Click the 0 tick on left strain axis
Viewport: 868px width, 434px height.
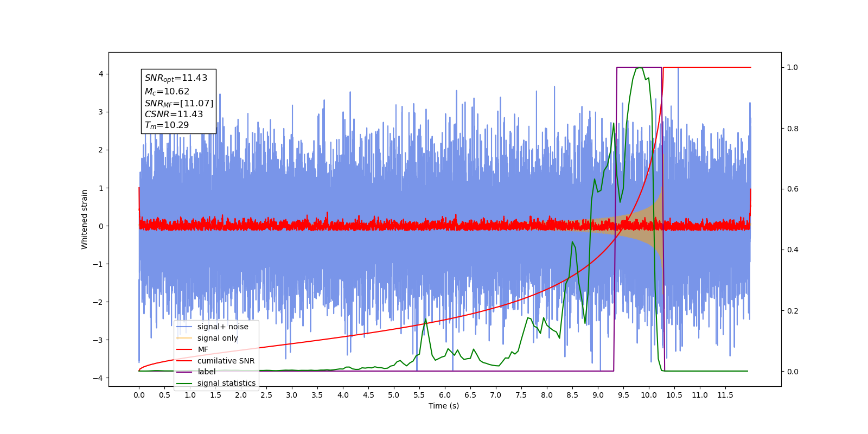(100, 226)
